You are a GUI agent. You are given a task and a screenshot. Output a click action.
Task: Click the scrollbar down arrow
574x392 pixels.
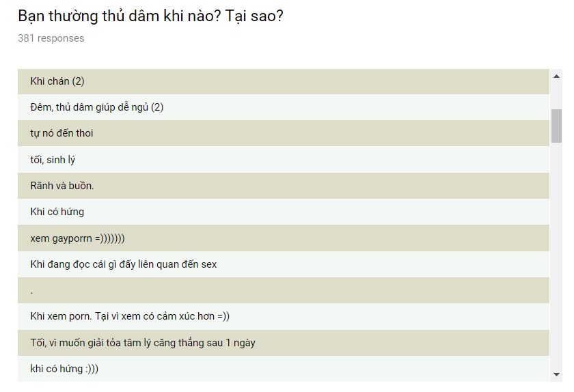point(556,374)
